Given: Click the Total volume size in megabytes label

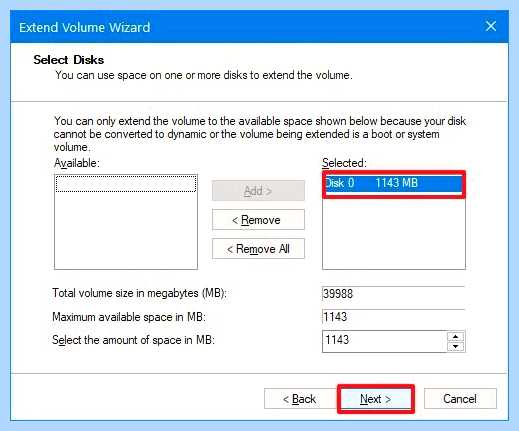Looking at the screenshot, I should tap(139, 293).
